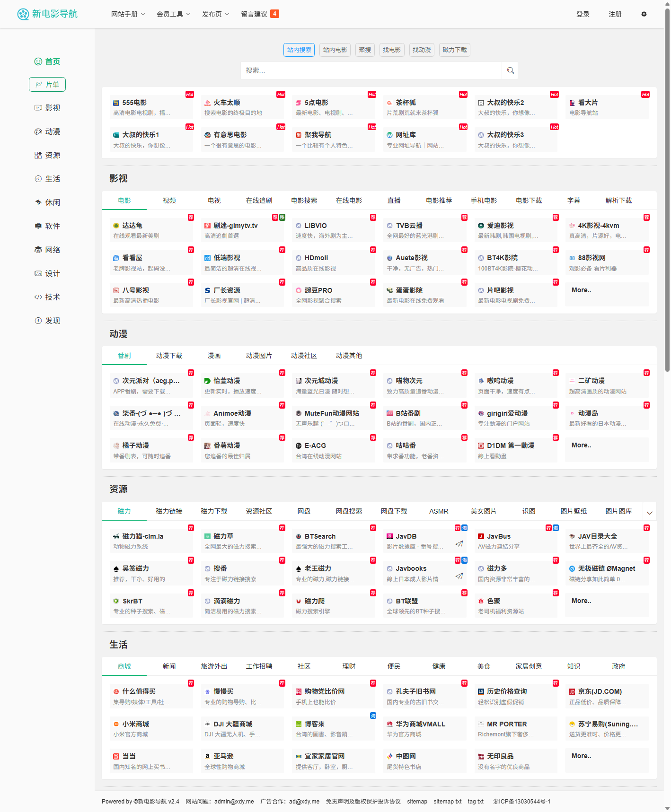This screenshot has width=671, height=812.
Task: Select 技术 in the sidebar
Action: (47, 297)
